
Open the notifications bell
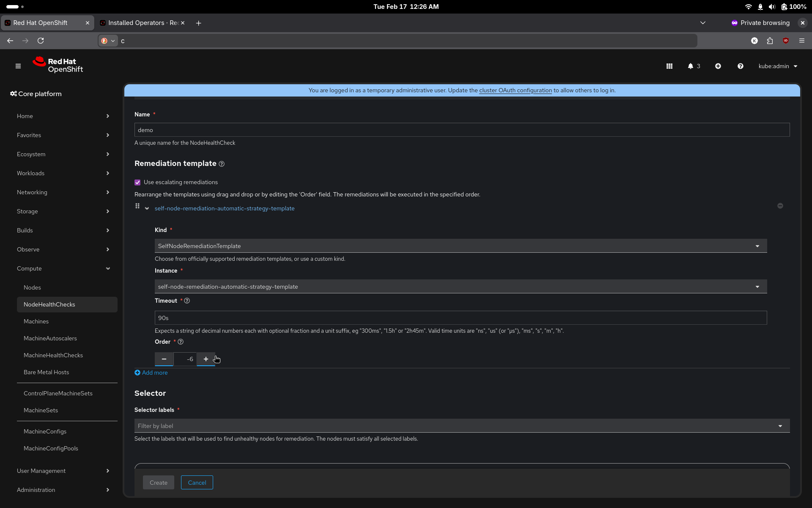[691, 66]
